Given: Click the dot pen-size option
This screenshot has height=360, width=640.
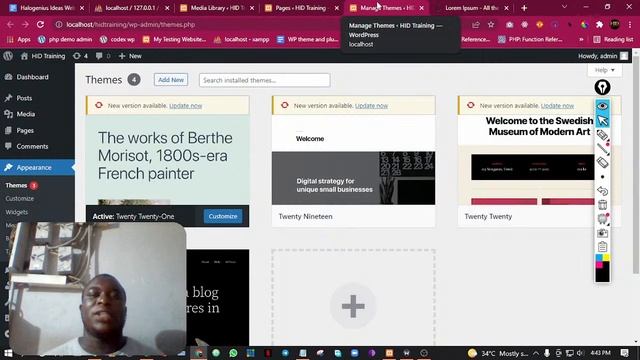Looking at the screenshot, I should click(602, 177).
